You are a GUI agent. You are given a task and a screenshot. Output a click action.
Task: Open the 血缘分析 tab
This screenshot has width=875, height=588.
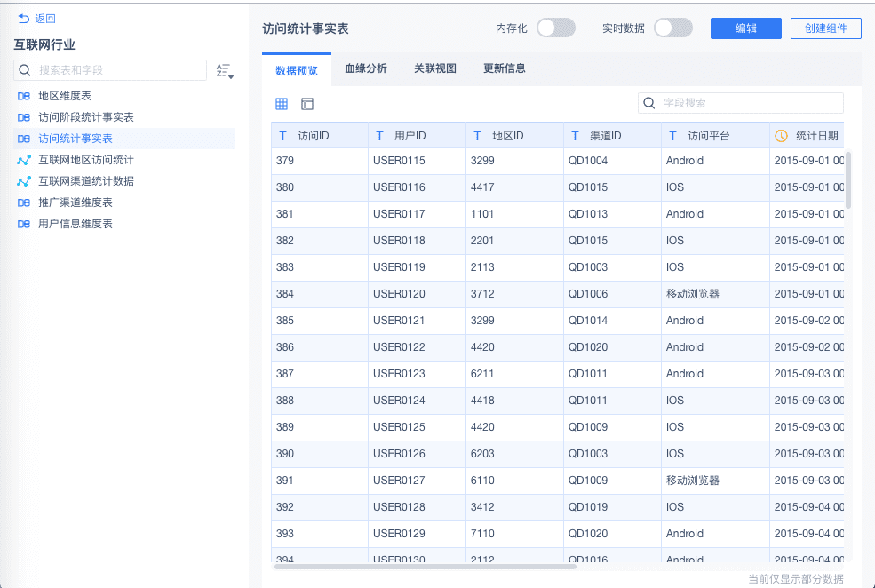366,68
